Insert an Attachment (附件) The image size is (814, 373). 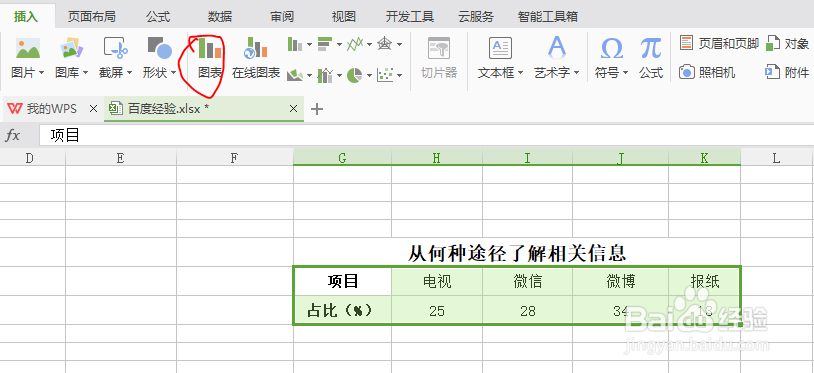788,73
